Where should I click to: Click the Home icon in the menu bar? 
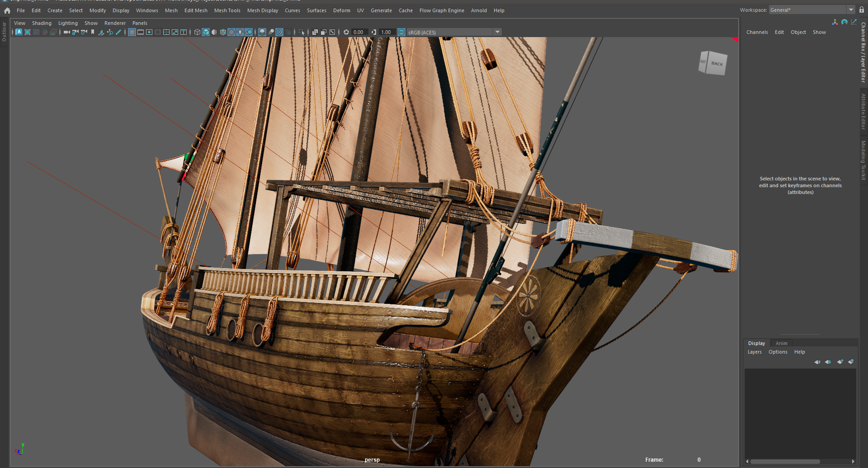tap(7, 10)
